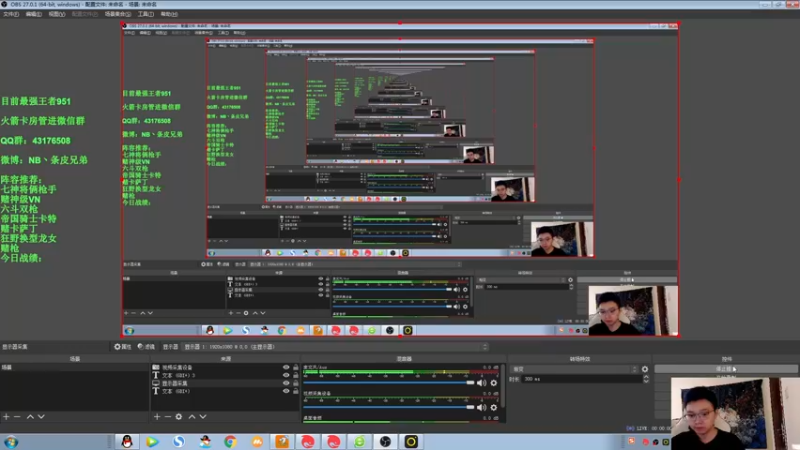The height and width of the screenshot is (450, 800).
Task: Open the 视图(V) menu
Action: (x=57, y=14)
